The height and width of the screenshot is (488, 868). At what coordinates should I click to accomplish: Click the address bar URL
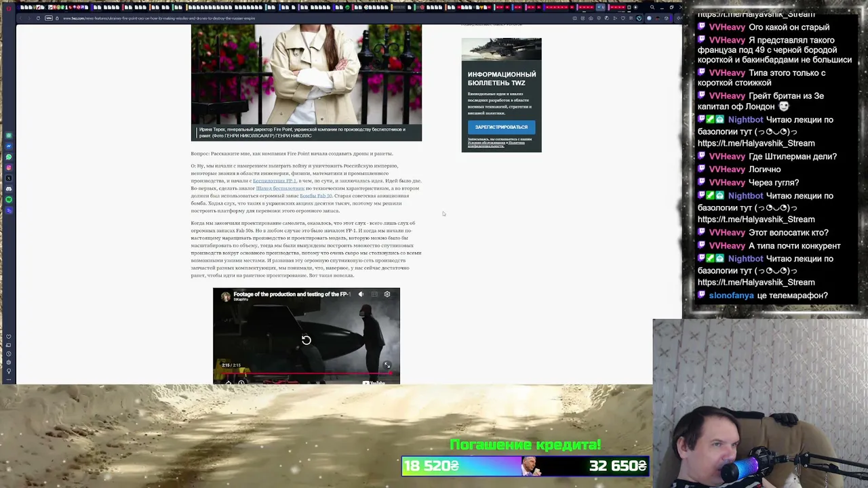point(159,18)
